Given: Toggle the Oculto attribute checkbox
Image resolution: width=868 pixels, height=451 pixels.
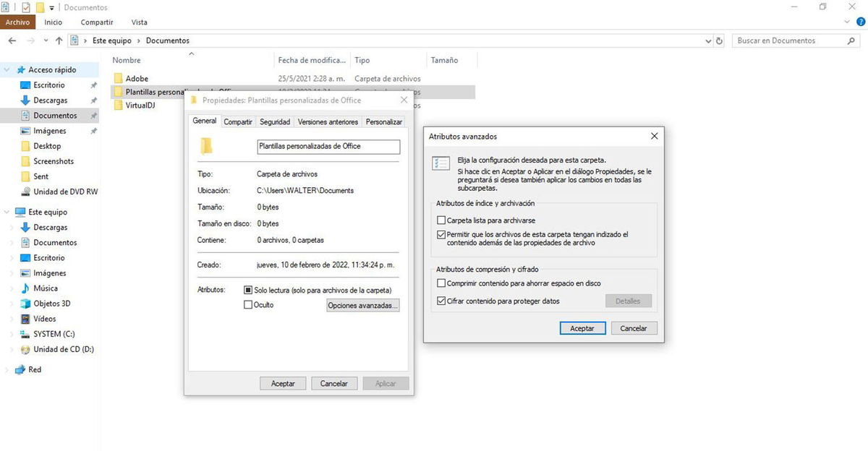Looking at the screenshot, I should [x=249, y=304].
